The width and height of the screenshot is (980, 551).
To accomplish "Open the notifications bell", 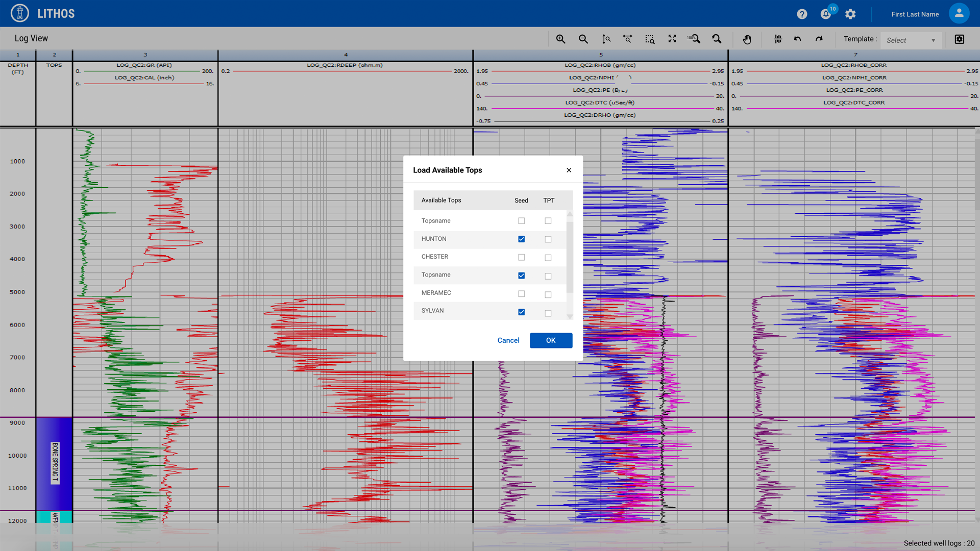I will click(x=825, y=14).
